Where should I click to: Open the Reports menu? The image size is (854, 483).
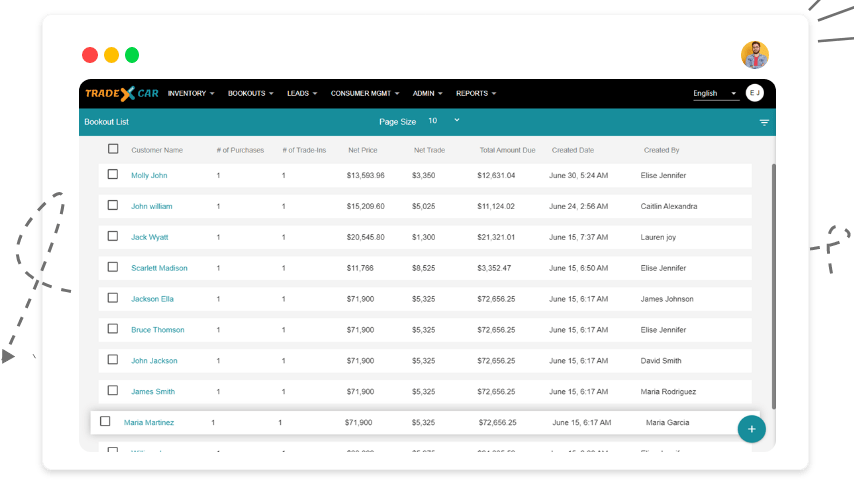[x=476, y=94]
